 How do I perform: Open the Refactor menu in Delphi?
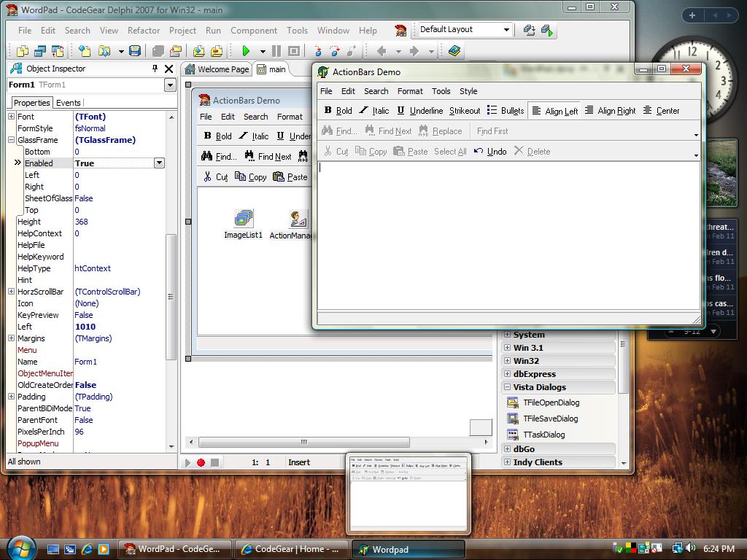click(x=144, y=31)
